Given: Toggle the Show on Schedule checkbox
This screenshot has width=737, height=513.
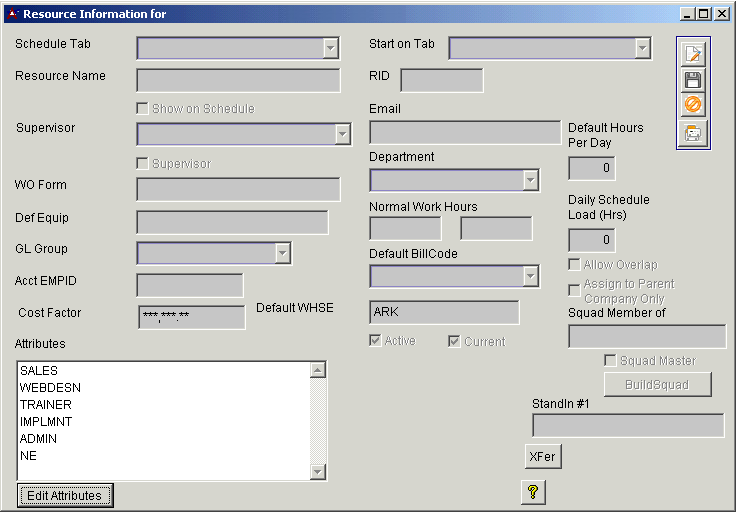Looking at the screenshot, I should tap(143, 108).
